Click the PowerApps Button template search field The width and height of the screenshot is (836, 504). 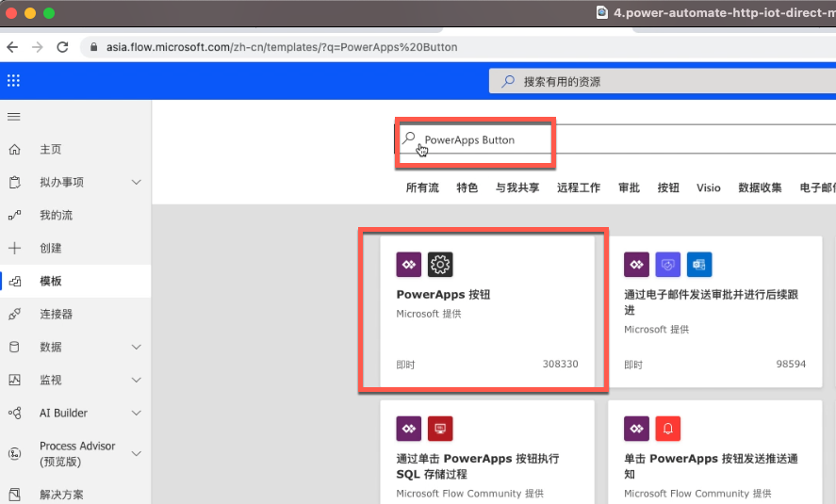615,139
